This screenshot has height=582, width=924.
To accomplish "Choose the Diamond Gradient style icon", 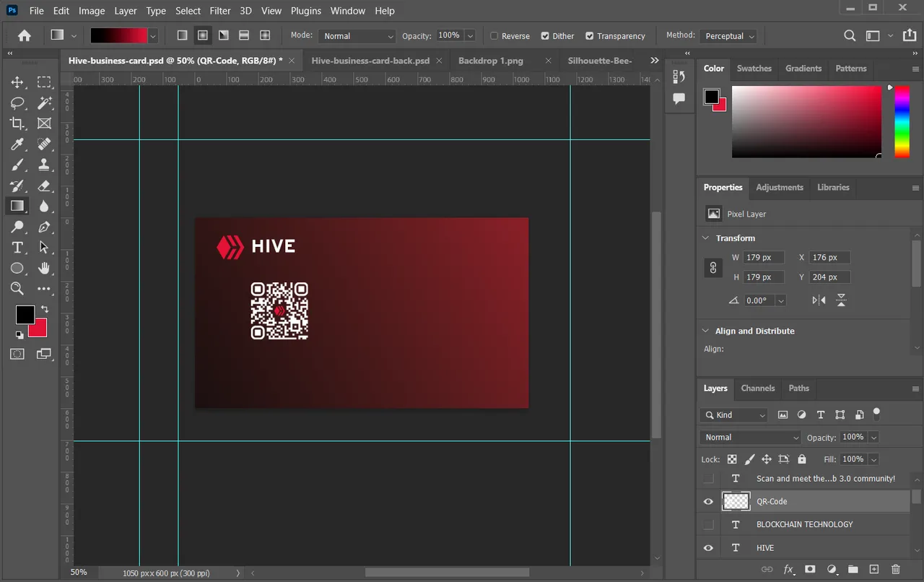I will [x=265, y=35].
